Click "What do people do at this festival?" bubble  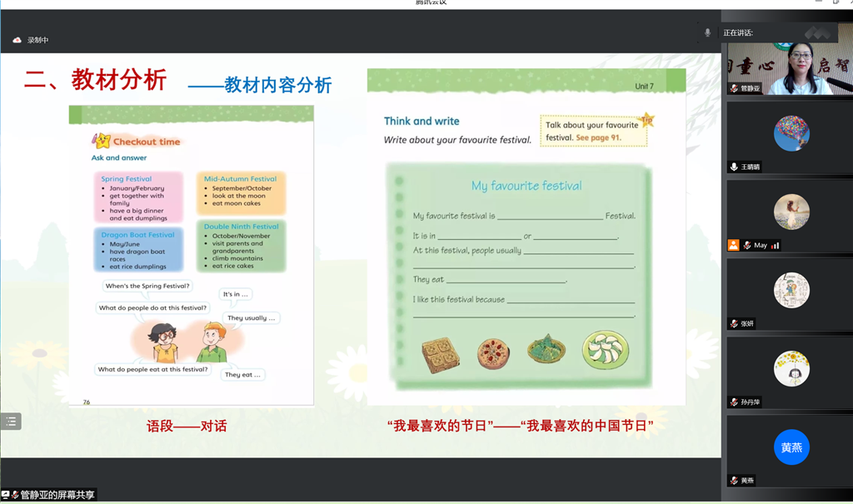click(152, 308)
